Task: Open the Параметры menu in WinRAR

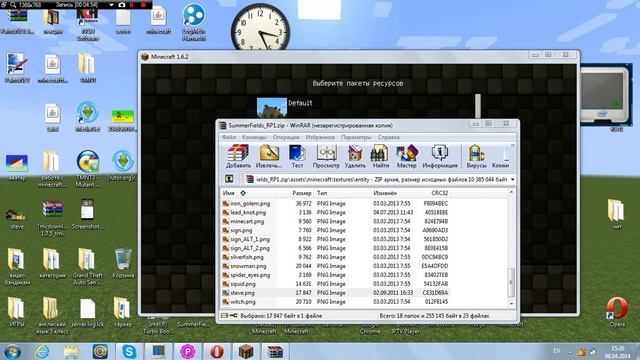Action: point(356,137)
